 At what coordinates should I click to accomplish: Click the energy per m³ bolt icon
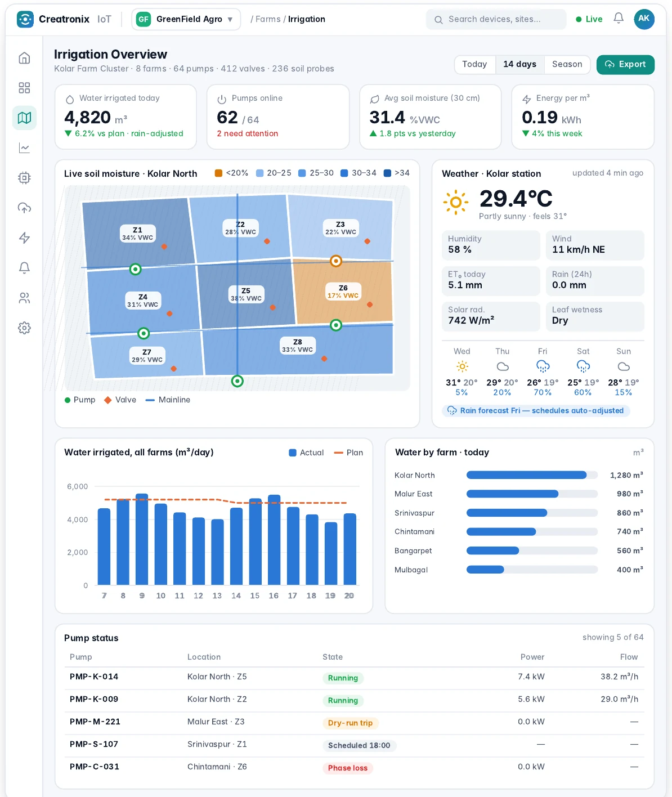[x=527, y=100]
